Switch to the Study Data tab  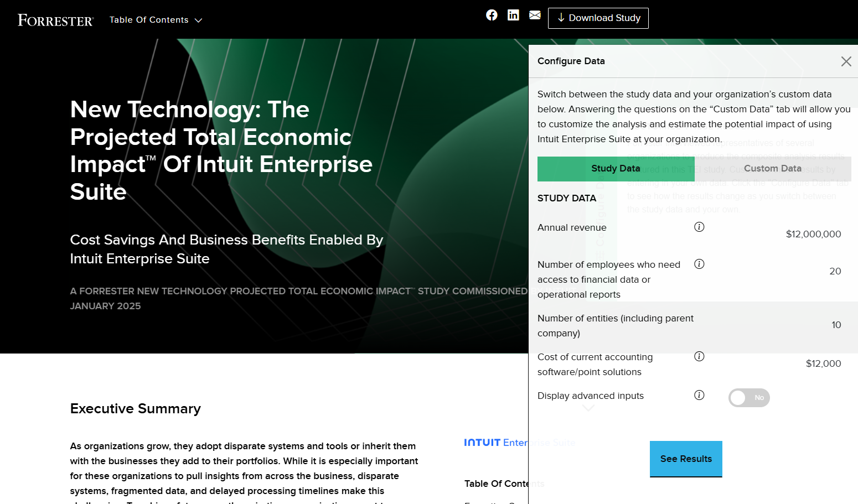[616, 169]
